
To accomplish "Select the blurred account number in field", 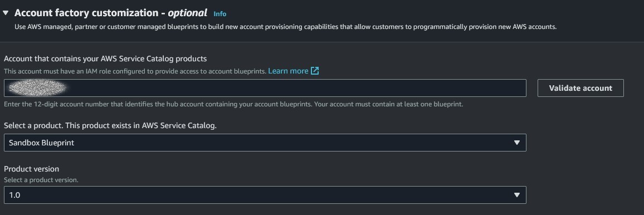I will point(37,88).
